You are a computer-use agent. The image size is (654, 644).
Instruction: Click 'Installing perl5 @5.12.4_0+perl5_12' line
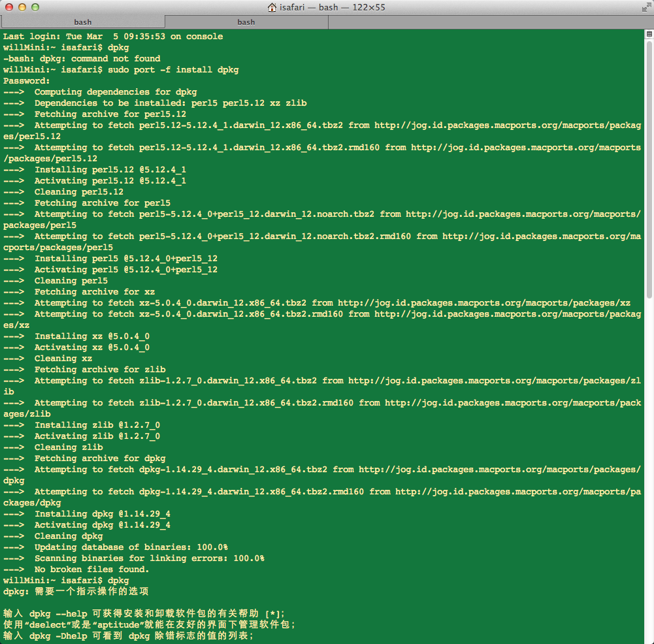(x=110, y=259)
